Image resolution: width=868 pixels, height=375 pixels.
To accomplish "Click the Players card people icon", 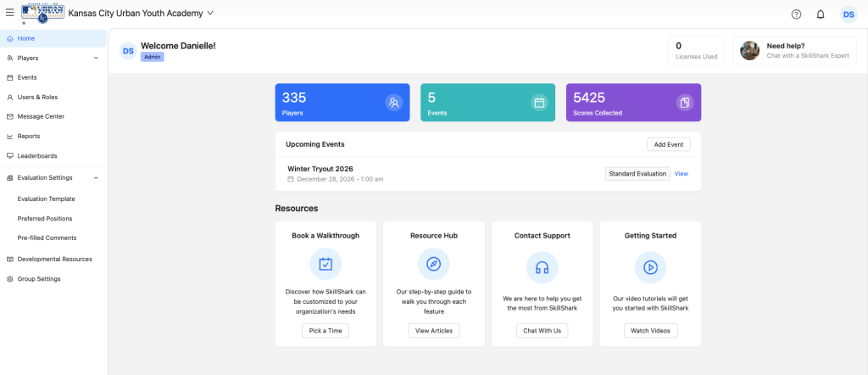I will coord(393,103).
